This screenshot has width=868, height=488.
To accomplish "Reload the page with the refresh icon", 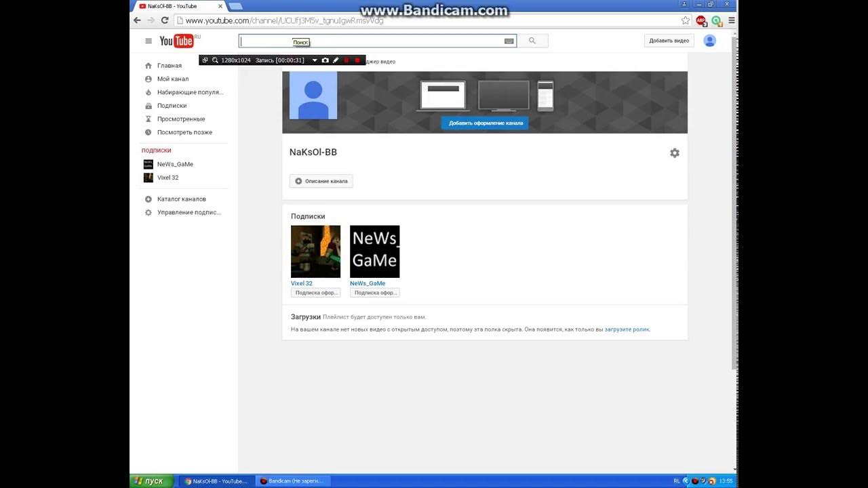I will pos(165,20).
